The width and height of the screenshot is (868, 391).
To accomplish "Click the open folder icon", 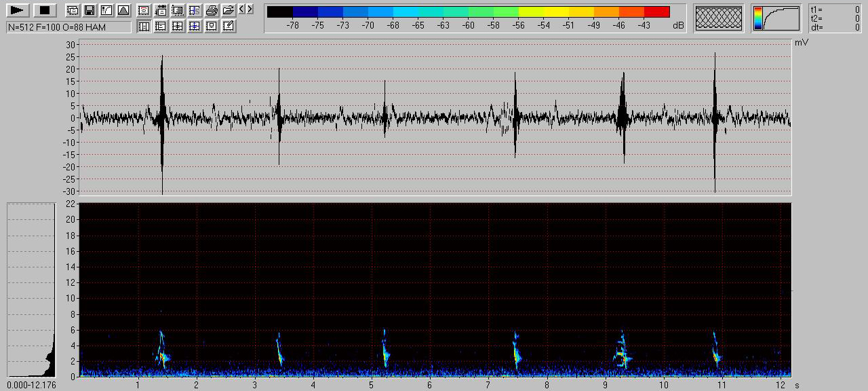I will (229, 10).
